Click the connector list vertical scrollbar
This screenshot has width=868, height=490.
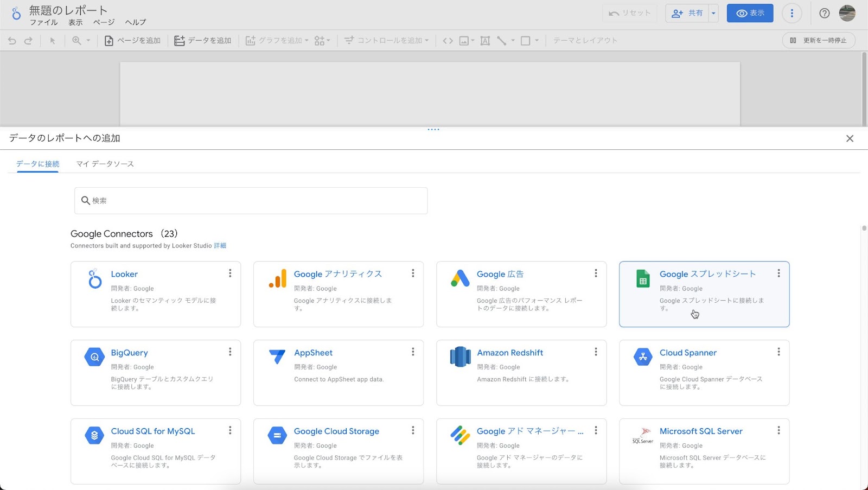[864, 228]
